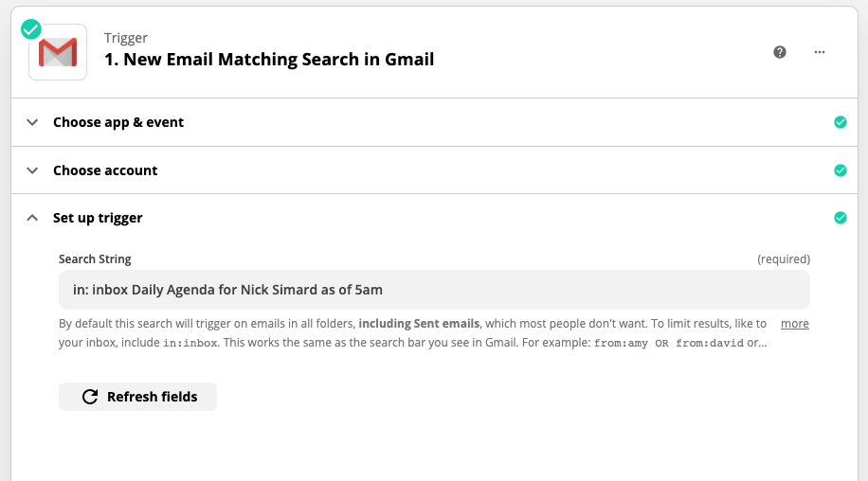Open the three-dot more options menu
Viewport: 868px width, 481px height.
click(x=820, y=52)
